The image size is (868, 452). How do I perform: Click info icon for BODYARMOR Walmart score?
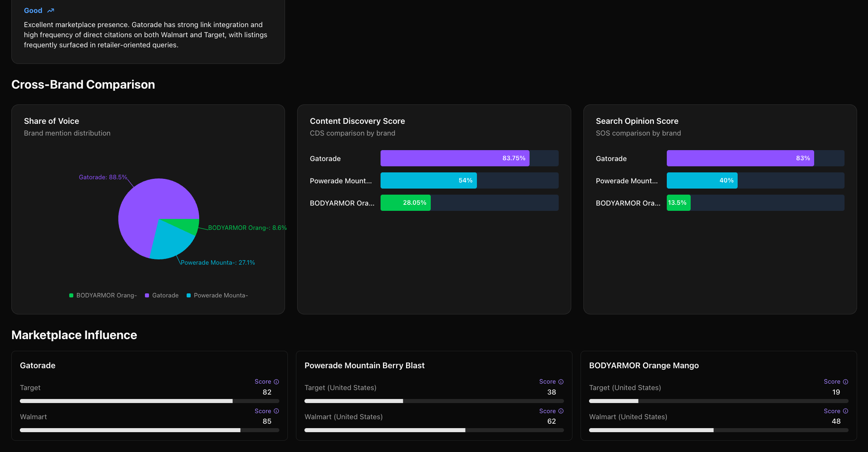point(845,411)
